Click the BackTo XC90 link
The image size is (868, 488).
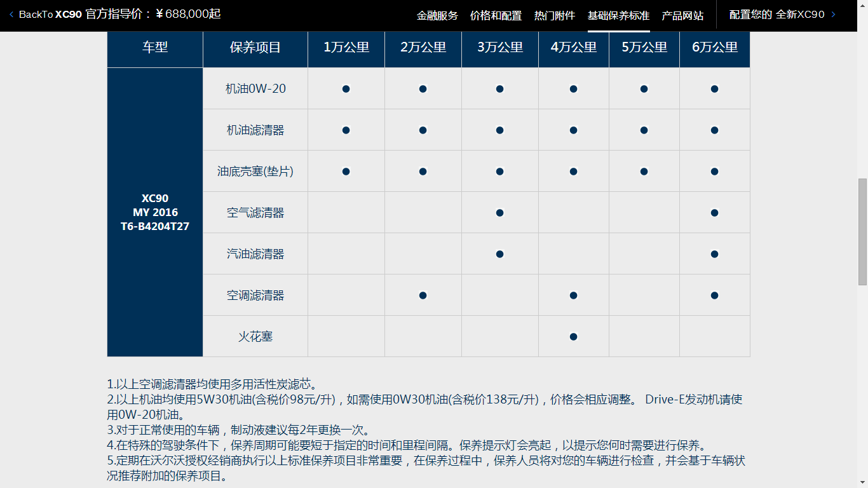50,15
